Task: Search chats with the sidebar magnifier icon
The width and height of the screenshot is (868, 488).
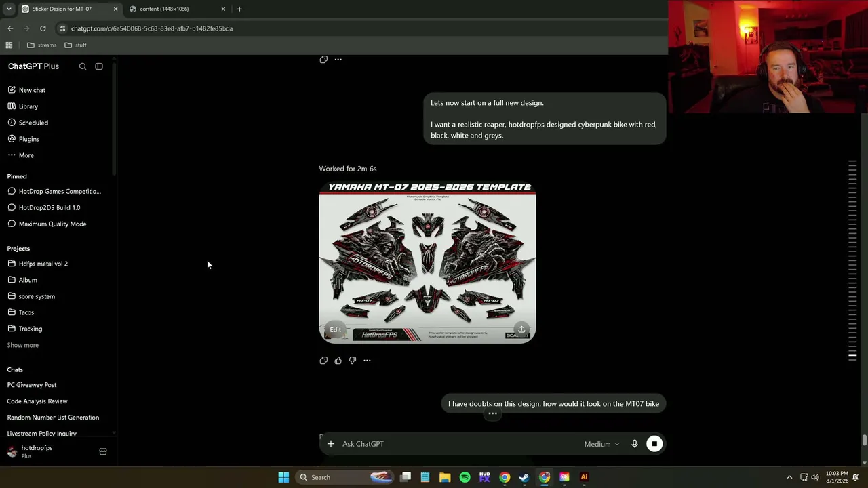Action: 83,66
